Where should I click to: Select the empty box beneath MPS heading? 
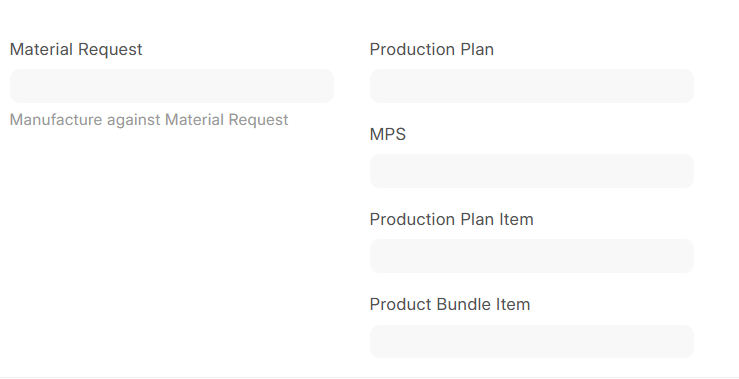(532, 171)
